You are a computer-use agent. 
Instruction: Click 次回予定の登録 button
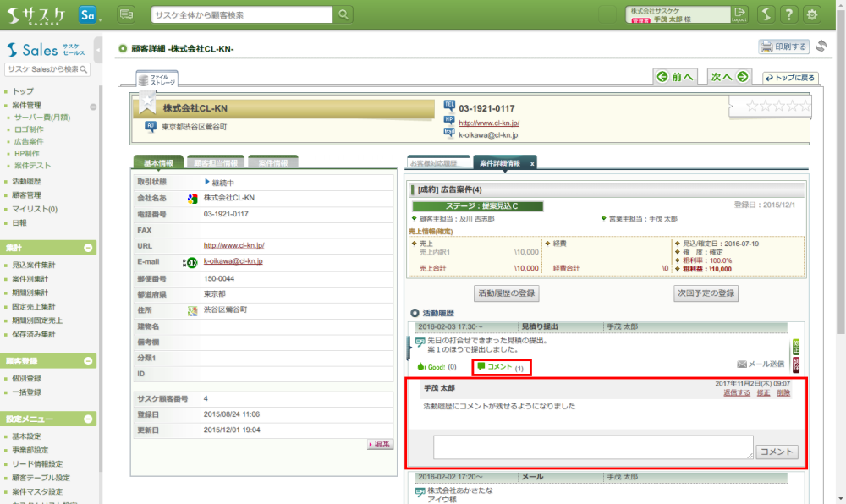[706, 293]
